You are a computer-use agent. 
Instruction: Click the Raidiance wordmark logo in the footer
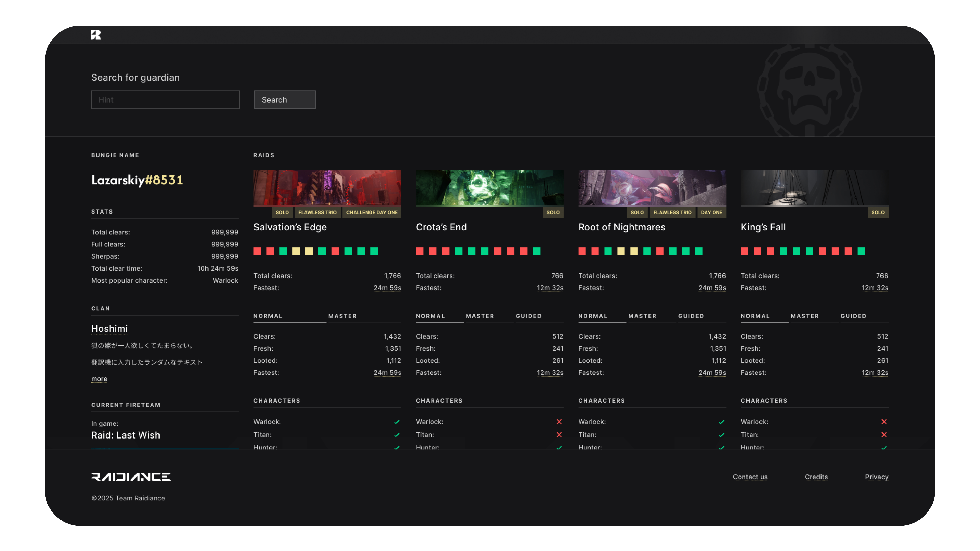click(131, 477)
